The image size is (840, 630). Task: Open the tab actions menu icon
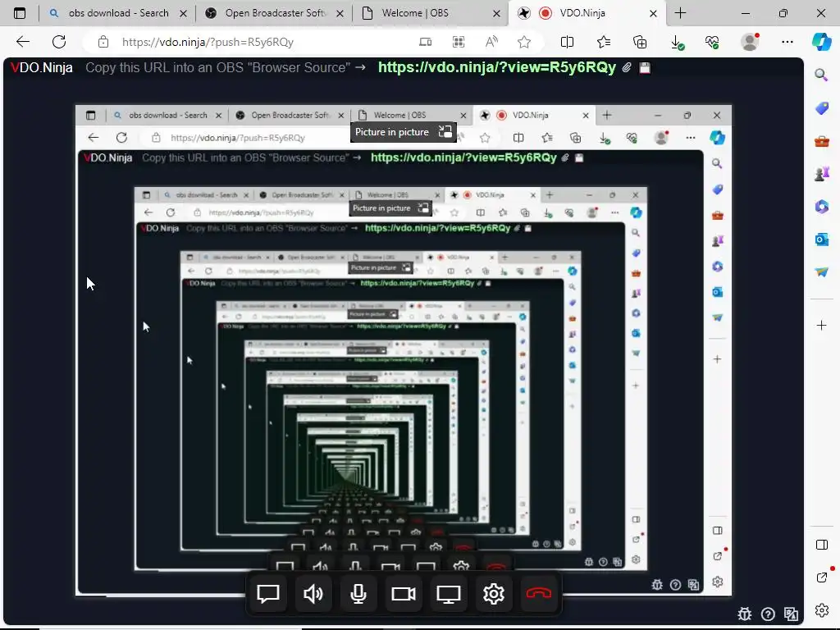(x=20, y=13)
